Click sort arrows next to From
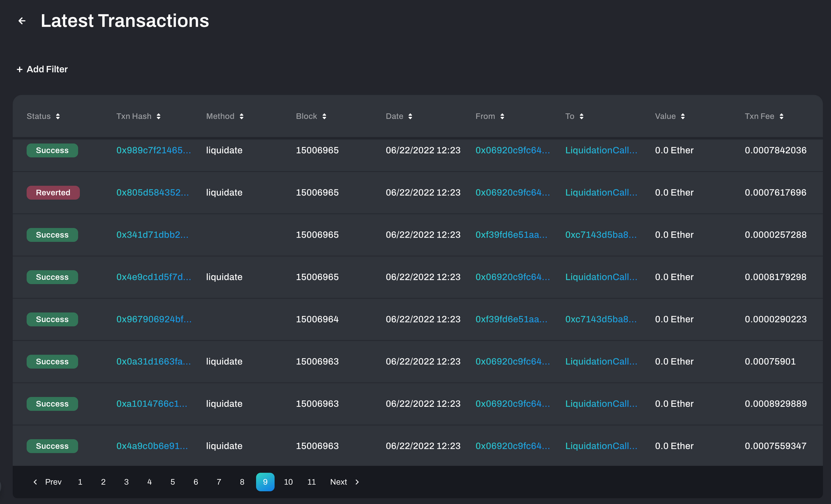Viewport: 831px width, 504px height. click(502, 116)
